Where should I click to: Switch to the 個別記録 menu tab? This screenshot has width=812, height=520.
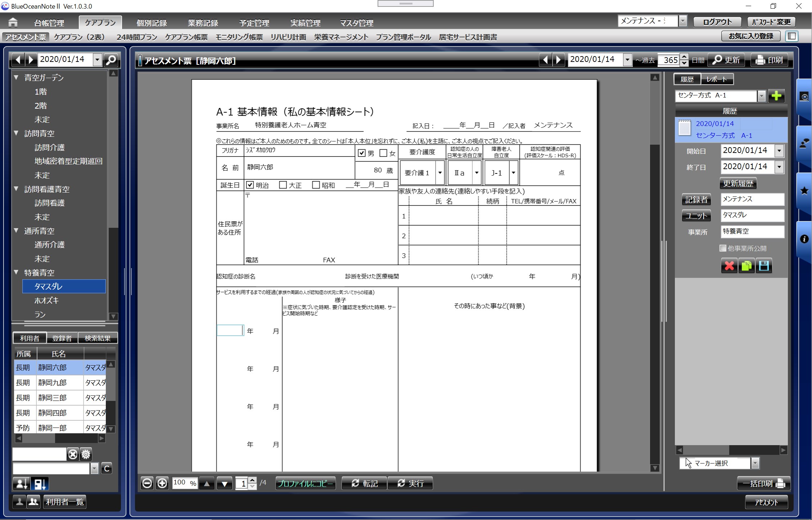[x=152, y=23]
